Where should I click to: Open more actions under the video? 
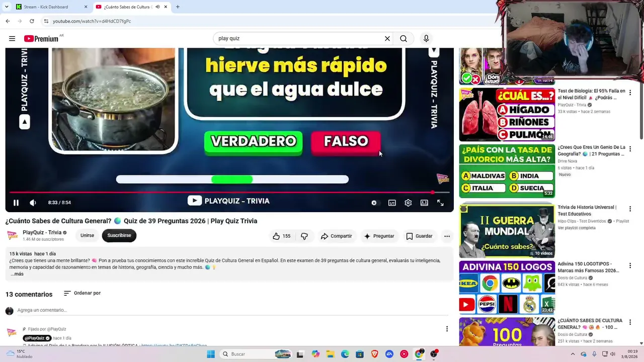click(x=447, y=236)
